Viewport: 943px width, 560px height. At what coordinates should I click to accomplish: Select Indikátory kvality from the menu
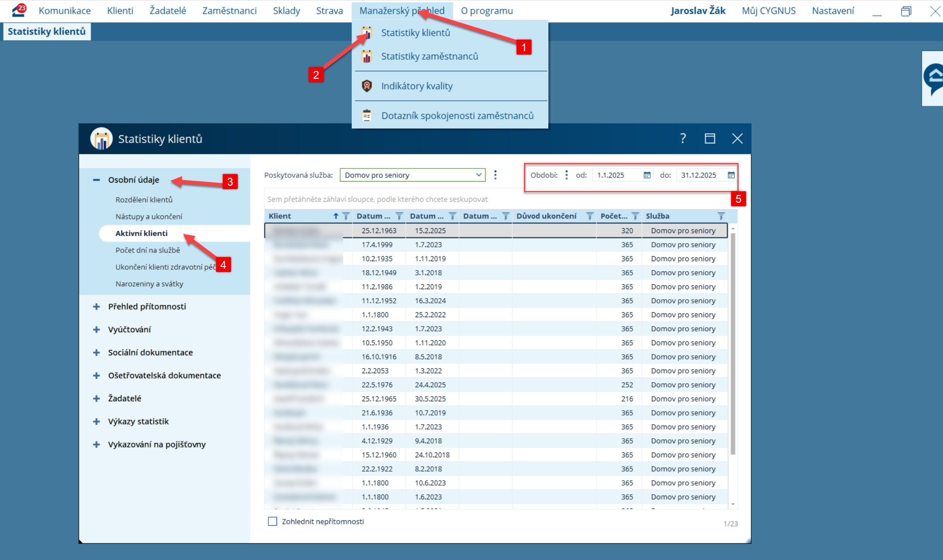pos(417,86)
